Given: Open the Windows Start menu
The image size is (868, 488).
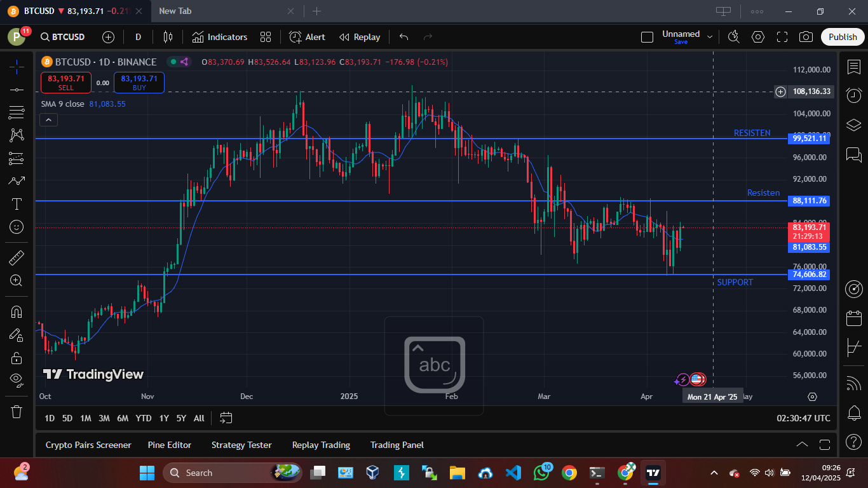Looking at the screenshot, I should click(x=147, y=473).
